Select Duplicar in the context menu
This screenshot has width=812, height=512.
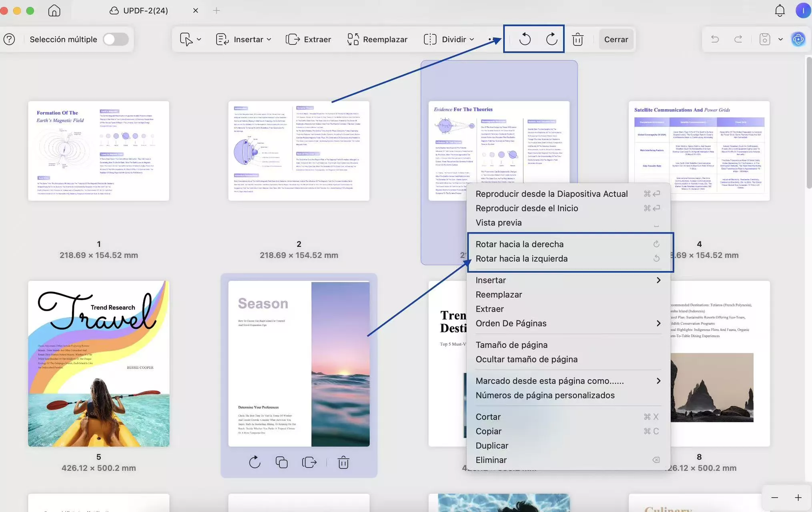point(492,446)
